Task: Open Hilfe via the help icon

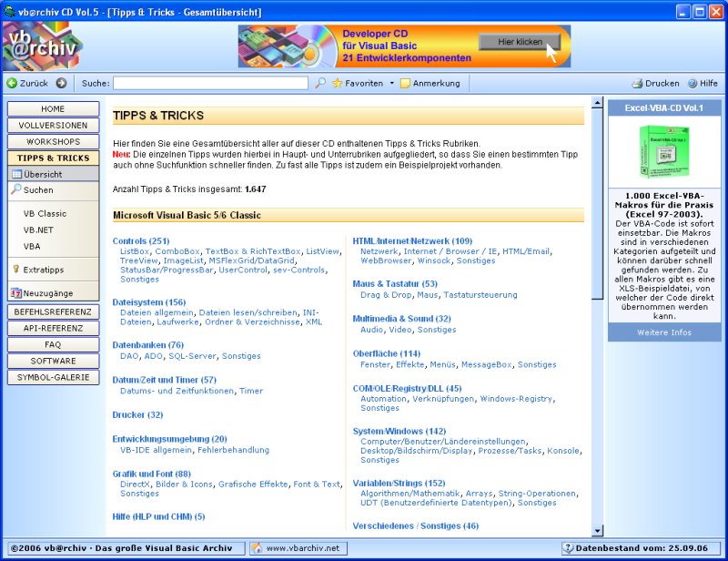Action: 693,83
